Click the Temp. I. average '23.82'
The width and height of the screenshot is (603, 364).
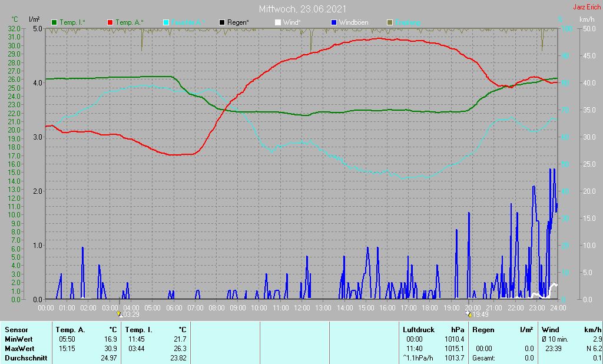coord(178,358)
